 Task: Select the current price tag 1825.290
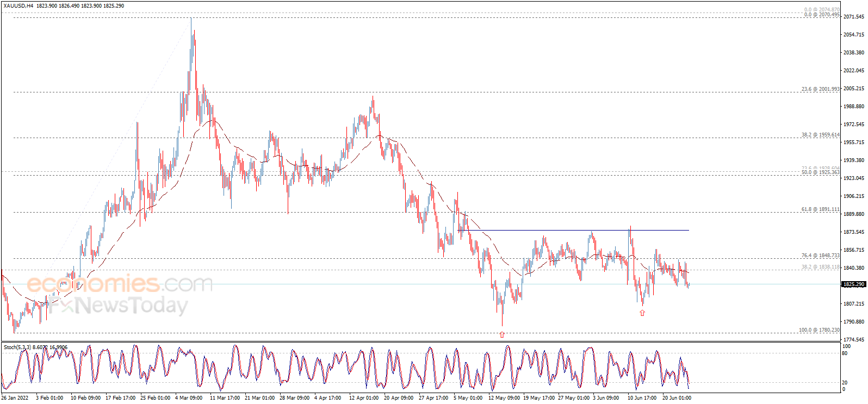pos(853,284)
